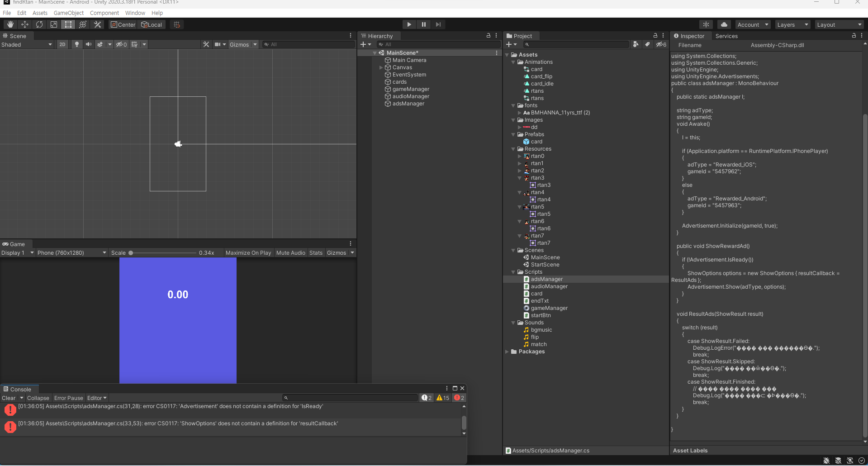
Task: Toggle Console Error Pause
Action: 69,398
